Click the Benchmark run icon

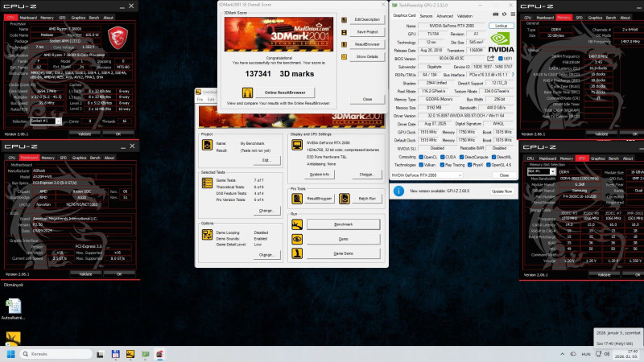point(297,224)
